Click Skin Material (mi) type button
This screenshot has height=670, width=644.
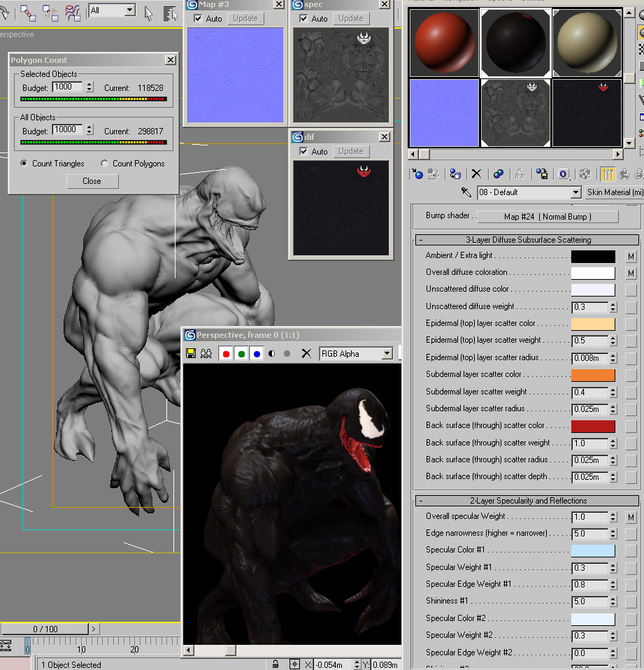[x=614, y=192]
